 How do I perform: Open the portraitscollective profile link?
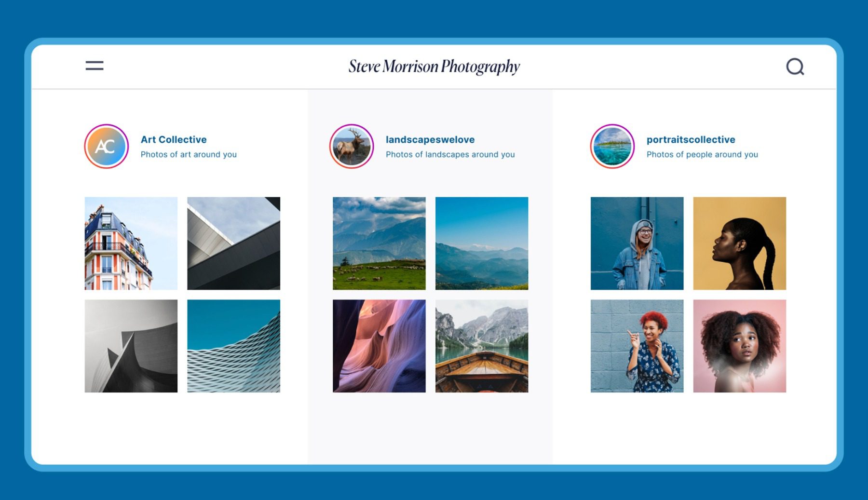[691, 139]
